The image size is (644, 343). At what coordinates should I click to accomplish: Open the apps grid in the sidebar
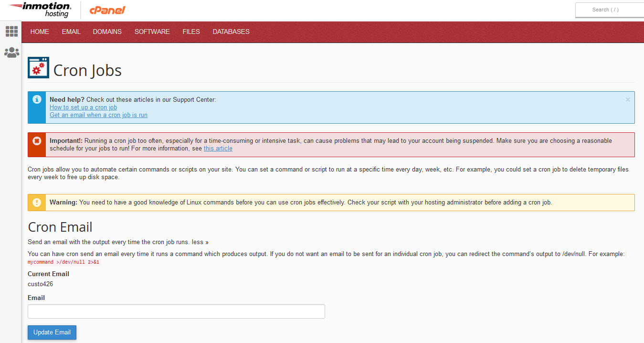click(x=11, y=32)
